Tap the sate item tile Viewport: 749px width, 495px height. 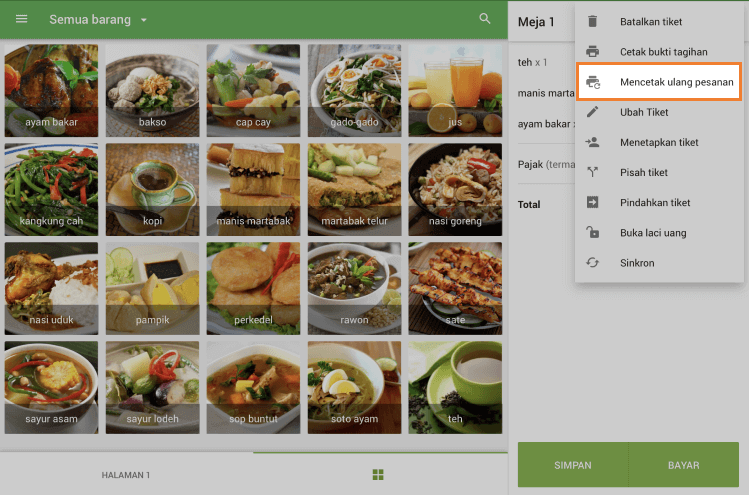point(455,288)
